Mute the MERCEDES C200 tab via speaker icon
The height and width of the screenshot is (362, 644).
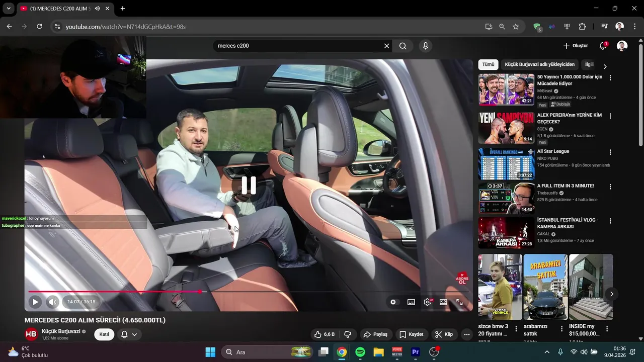click(97, 9)
